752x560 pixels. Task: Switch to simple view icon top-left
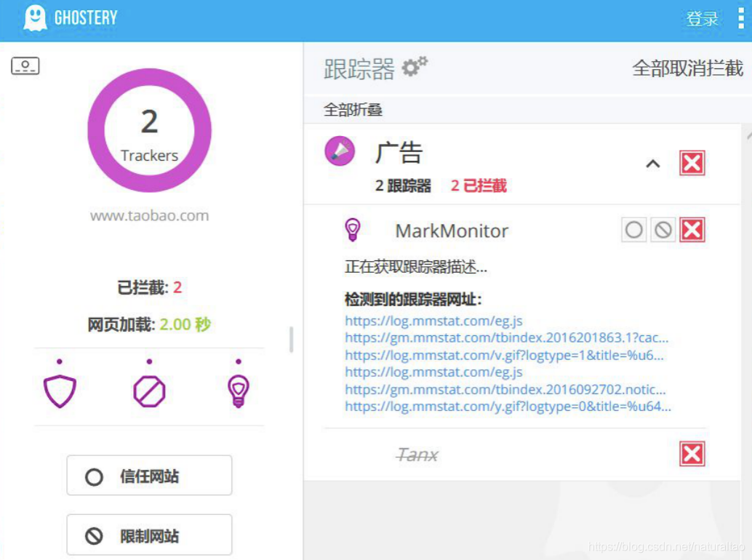[x=25, y=65]
